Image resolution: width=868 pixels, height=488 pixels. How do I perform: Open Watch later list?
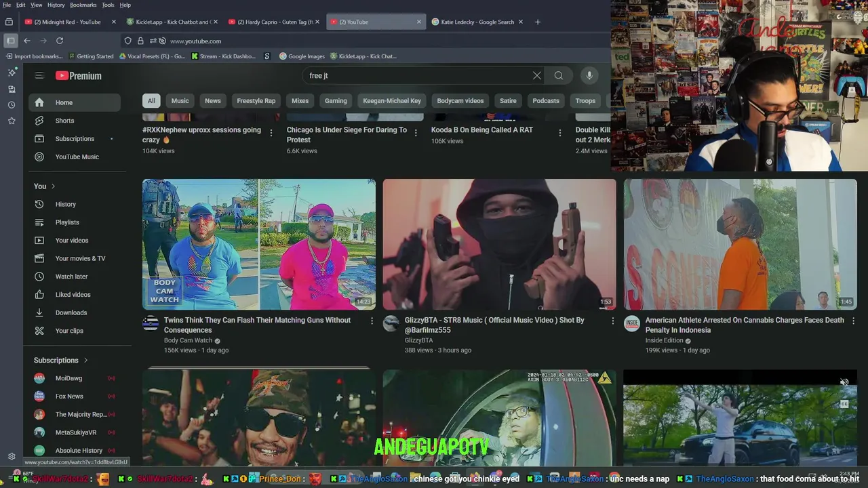[x=75, y=277]
